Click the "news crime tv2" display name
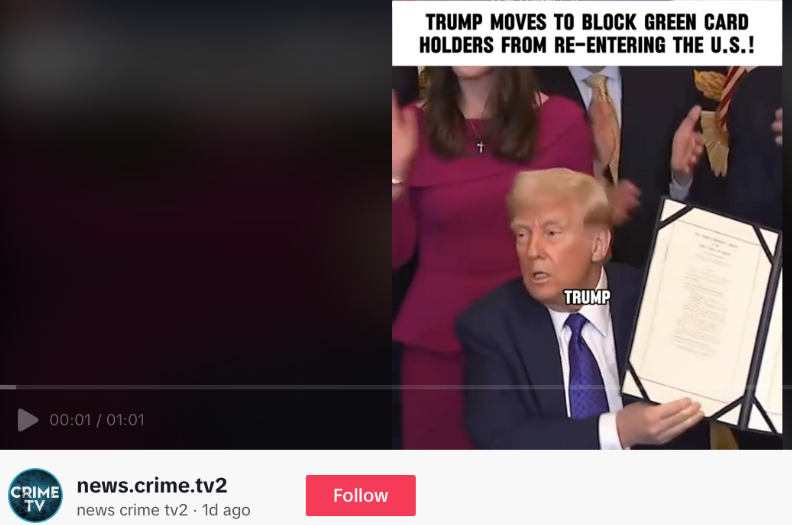The height and width of the screenshot is (525, 792). (x=132, y=510)
